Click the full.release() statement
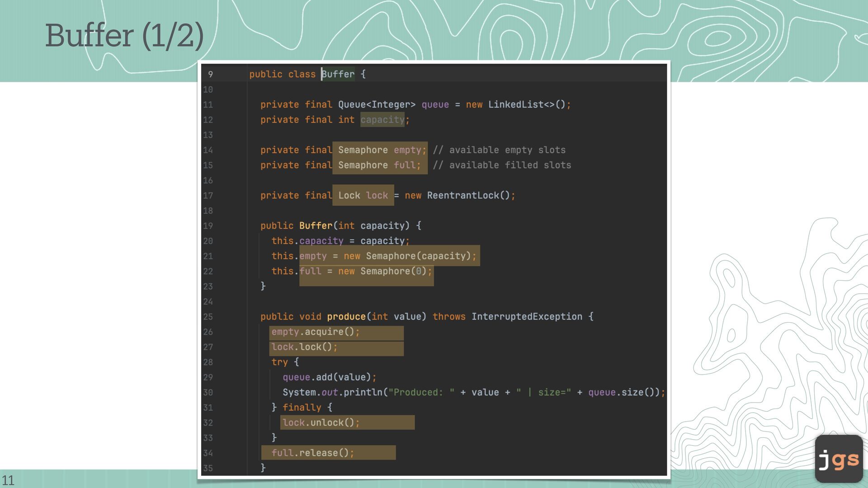The image size is (868, 488). point(312,453)
